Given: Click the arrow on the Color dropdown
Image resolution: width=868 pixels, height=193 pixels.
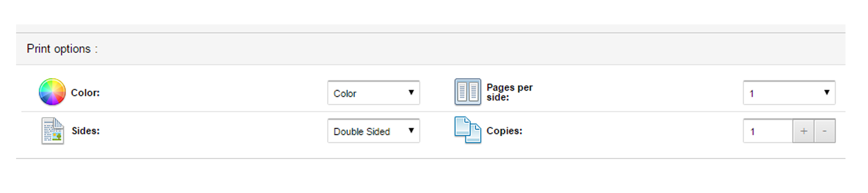Looking at the screenshot, I should coord(411,92).
